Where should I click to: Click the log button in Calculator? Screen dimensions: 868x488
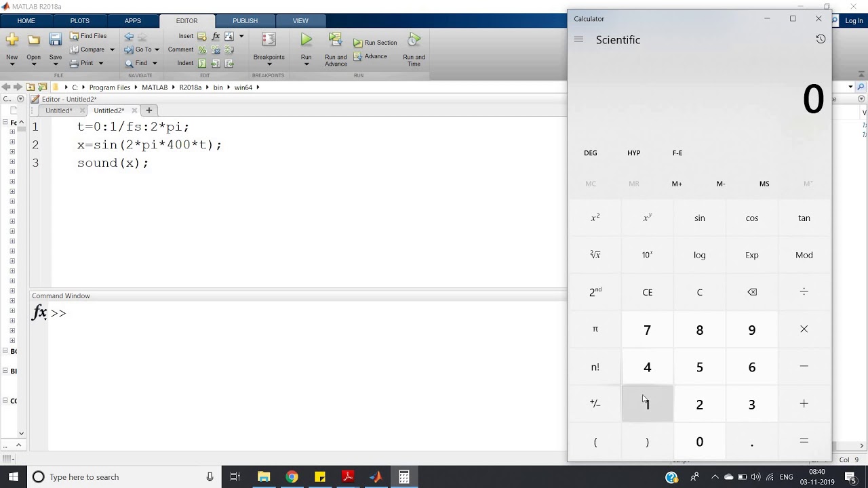pos(700,255)
